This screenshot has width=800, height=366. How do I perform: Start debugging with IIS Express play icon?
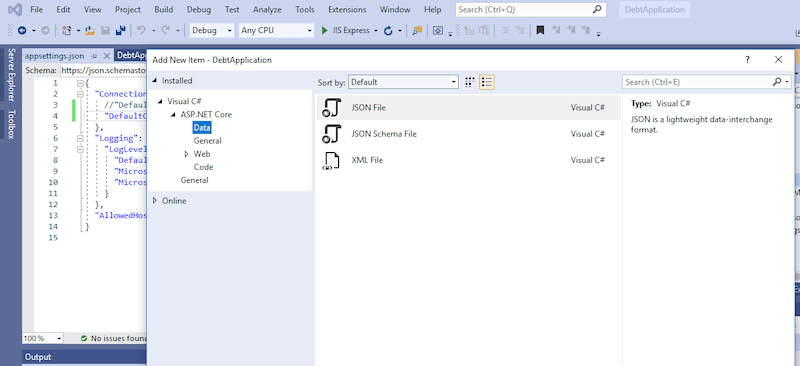click(x=324, y=31)
